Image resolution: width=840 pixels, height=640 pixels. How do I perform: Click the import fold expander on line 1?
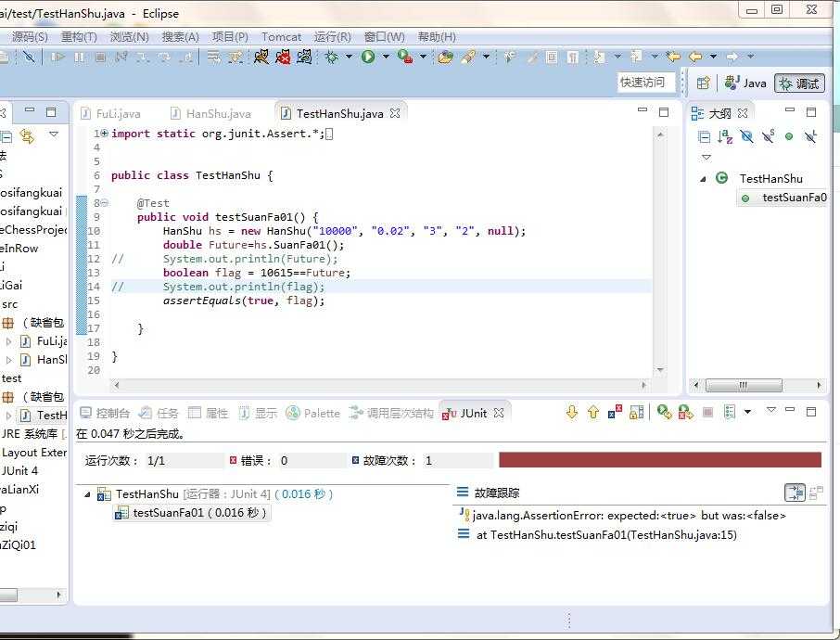105,134
